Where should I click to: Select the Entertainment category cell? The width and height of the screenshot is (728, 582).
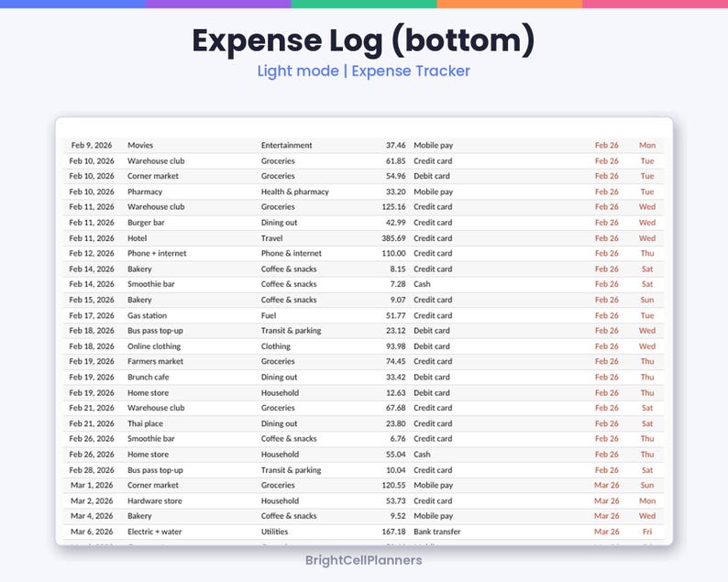coord(286,145)
